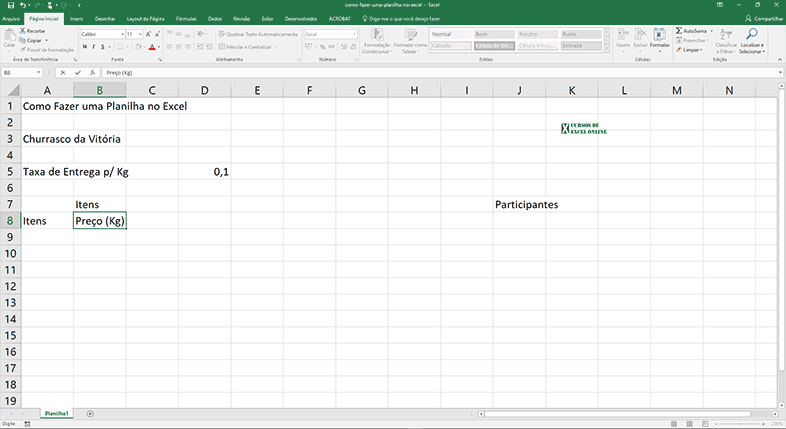
Task: Open the Calibri font name dropdown
Action: tap(100, 34)
